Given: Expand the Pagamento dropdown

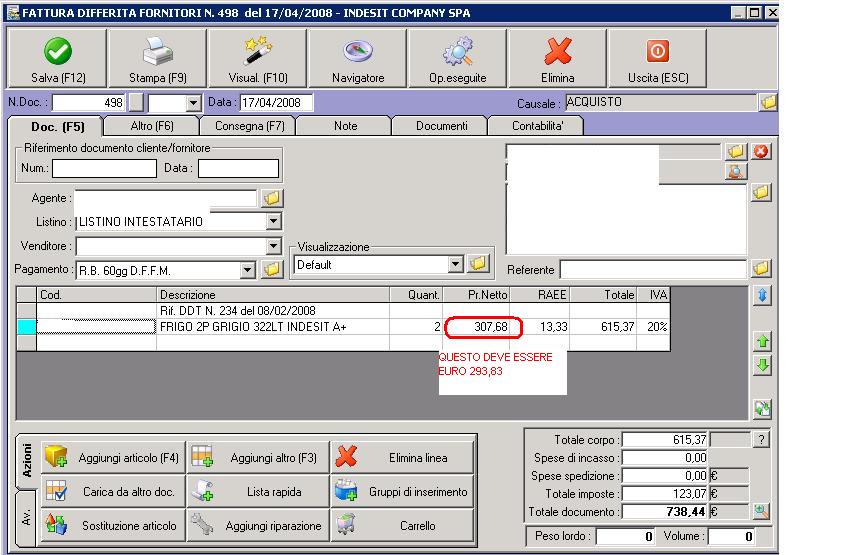Looking at the screenshot, I should [x=248, y=270].
